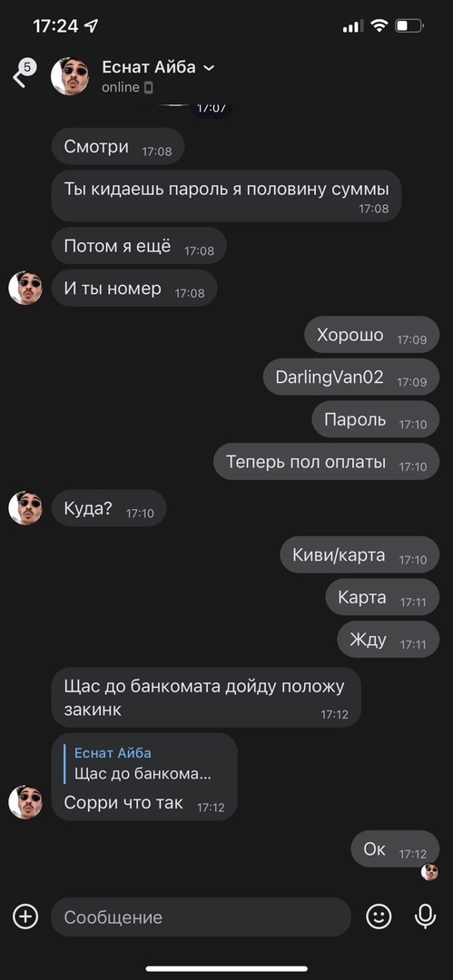The height and width of the screenshot is (980, 453).
Task: Tap the microphone voice message icon
Action: [426, 916]
